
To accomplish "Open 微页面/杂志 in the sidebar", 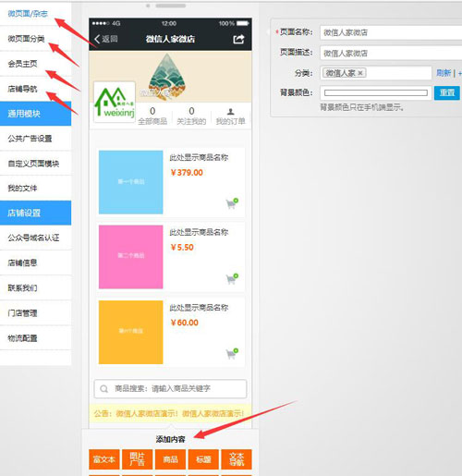I will 28,14.
